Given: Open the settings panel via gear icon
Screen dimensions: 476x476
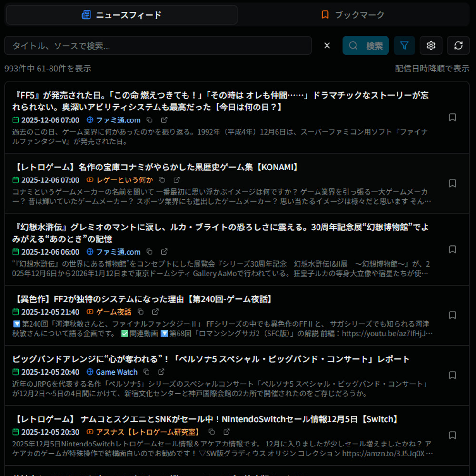Looking at the screenshot, I should [431, 45].
